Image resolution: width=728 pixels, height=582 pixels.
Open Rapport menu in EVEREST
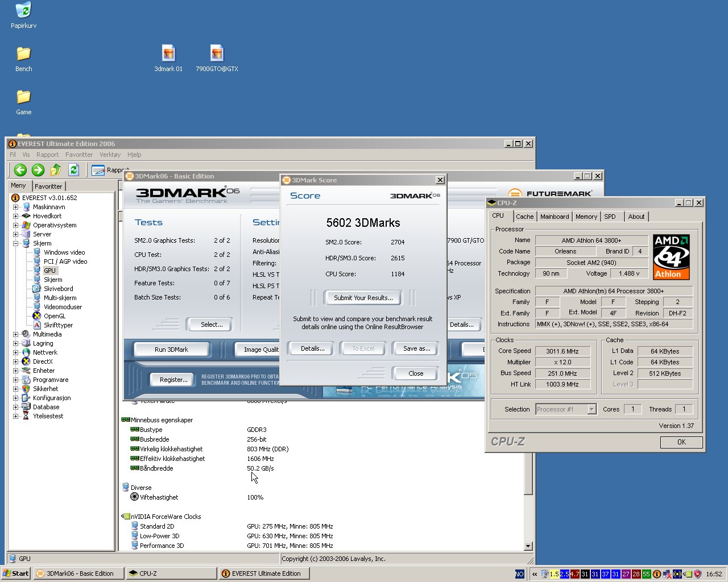point(47,155)
